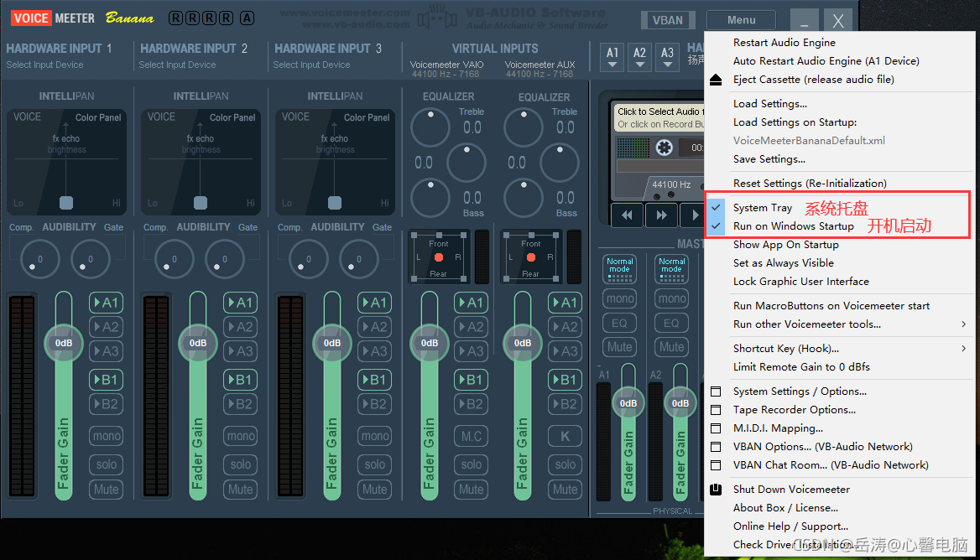Enable A2 routing on Hardware Input 2

click(x=241, y=327)
